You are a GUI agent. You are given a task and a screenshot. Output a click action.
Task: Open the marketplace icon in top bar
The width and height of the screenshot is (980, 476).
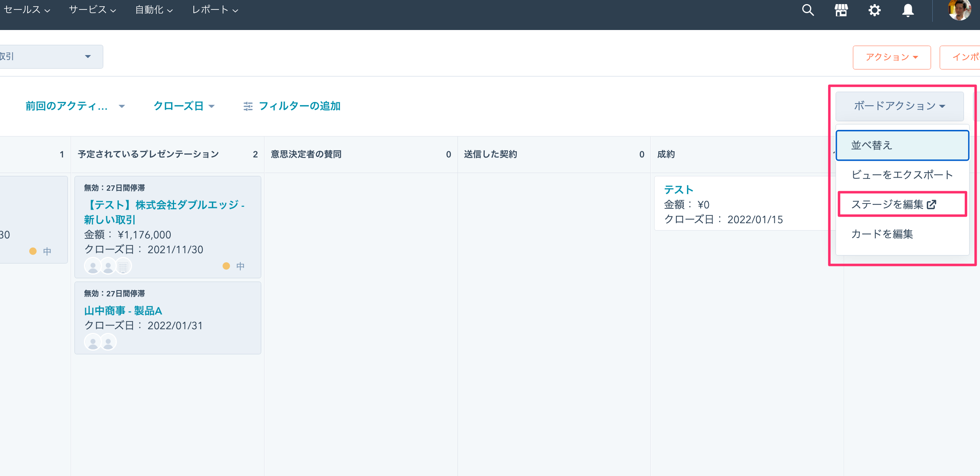coord(841,10)
